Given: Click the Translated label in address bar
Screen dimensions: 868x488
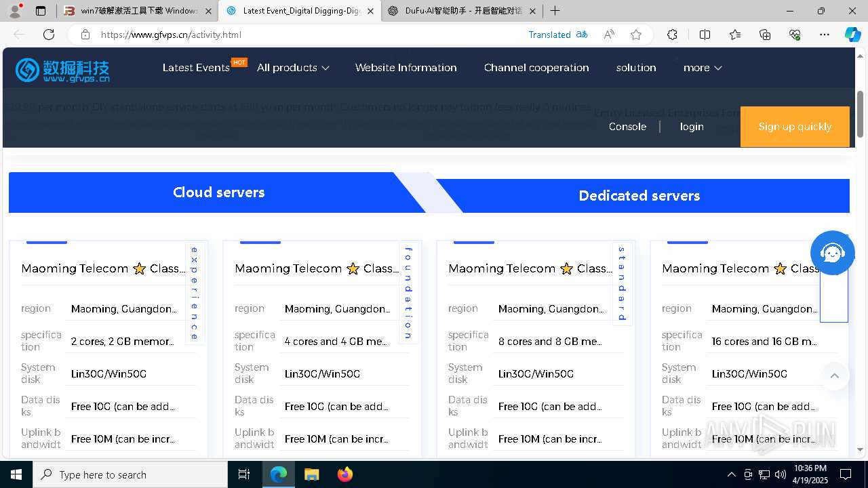Looking at the screenshot, I should pyautogui.click(x=549, y=35).
